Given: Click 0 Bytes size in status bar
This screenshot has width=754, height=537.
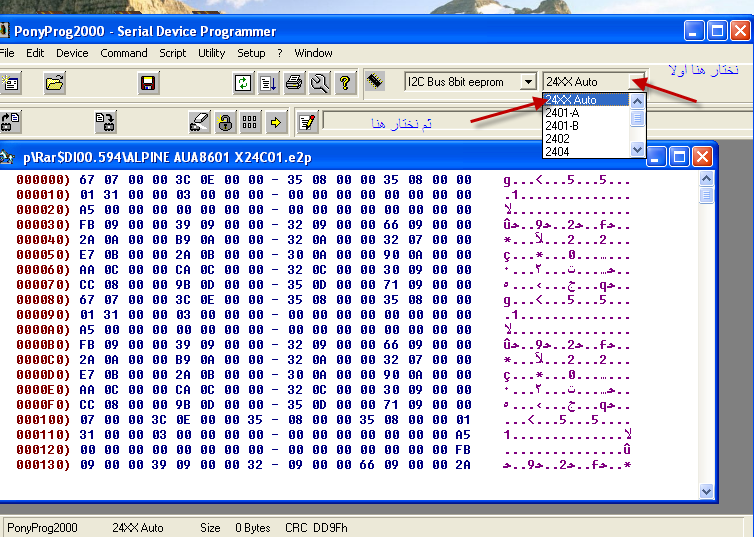Looking at the screenshot, I should (x=253, y=528).
